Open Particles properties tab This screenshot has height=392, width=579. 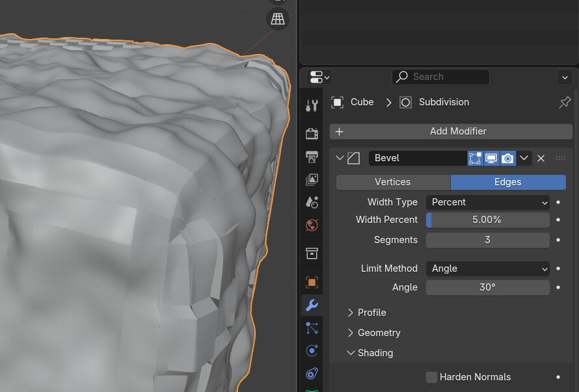click(x=312, y=328)
